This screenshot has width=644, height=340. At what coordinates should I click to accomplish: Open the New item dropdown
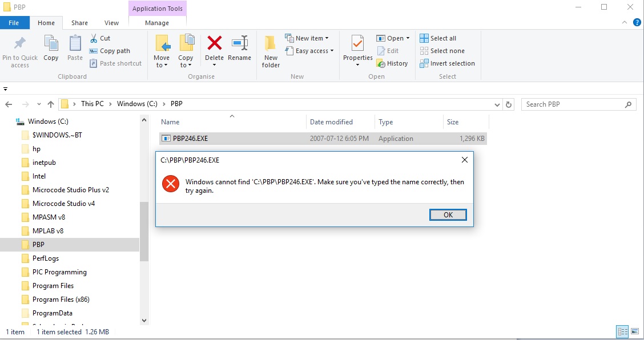point(312,38)
